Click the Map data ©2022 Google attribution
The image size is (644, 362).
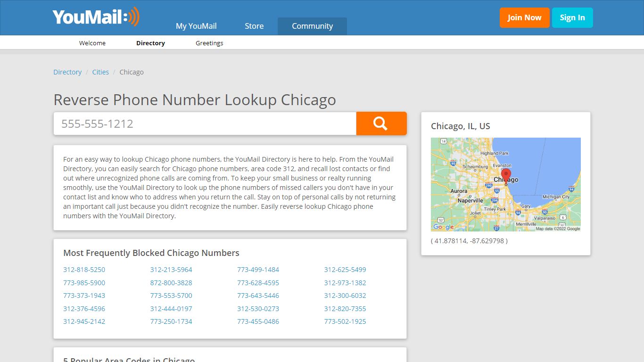click(x=558, y=229)
